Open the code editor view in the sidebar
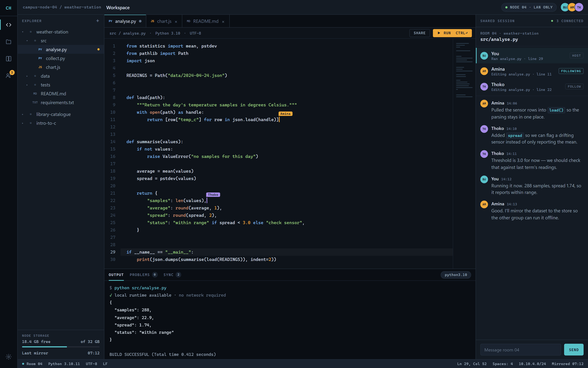This screenshot has width=588, height=368. [x=8, y=25]
